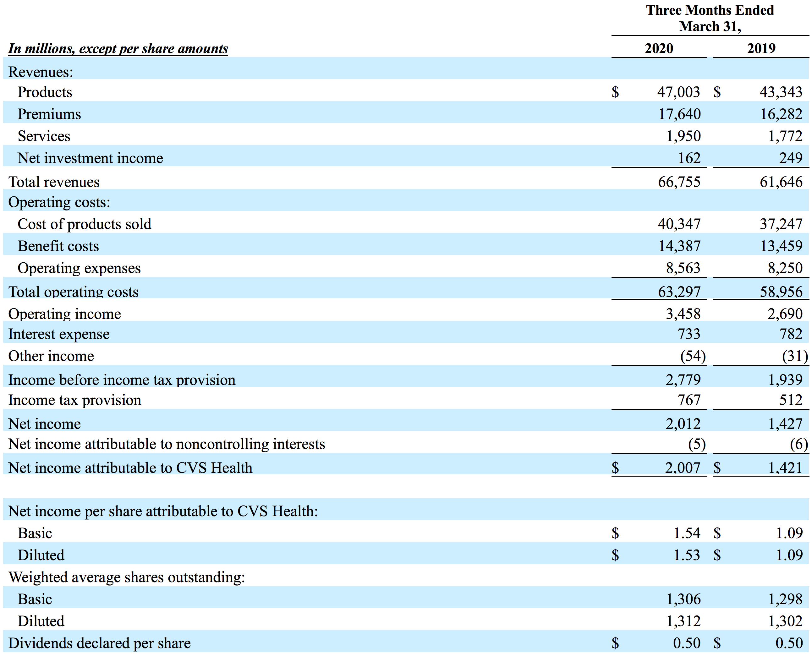
Task: Select the Services row label
Action: pos(44,136)
